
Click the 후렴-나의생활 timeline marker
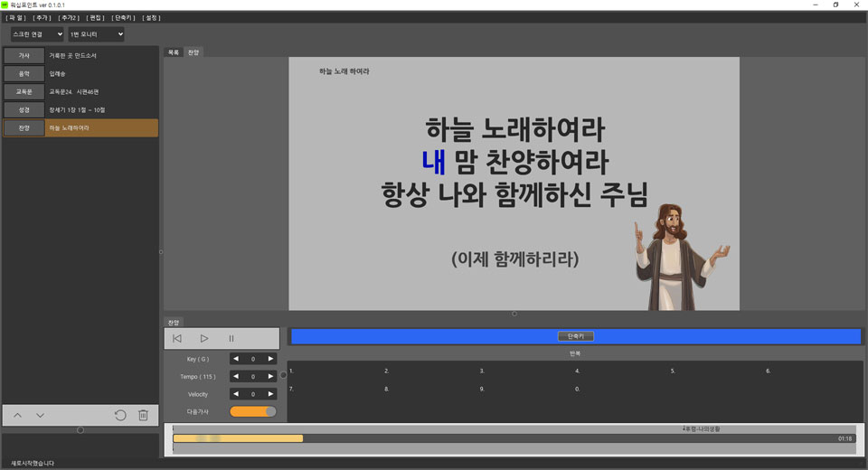(x=702, y=429)
